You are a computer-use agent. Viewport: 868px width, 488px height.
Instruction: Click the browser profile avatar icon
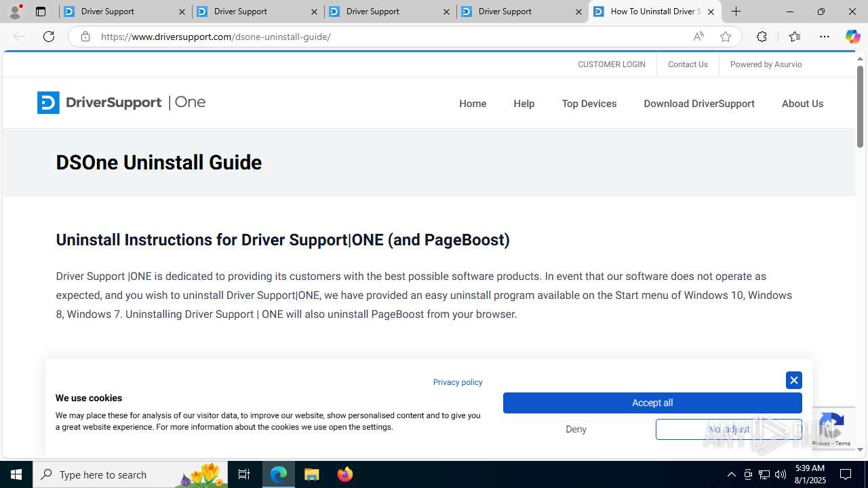15,11
